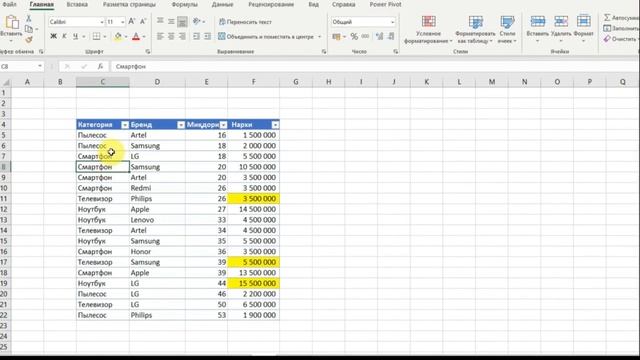Apply percent style format
The width and height of the screenshot is (640, 360).
(354, 37)
